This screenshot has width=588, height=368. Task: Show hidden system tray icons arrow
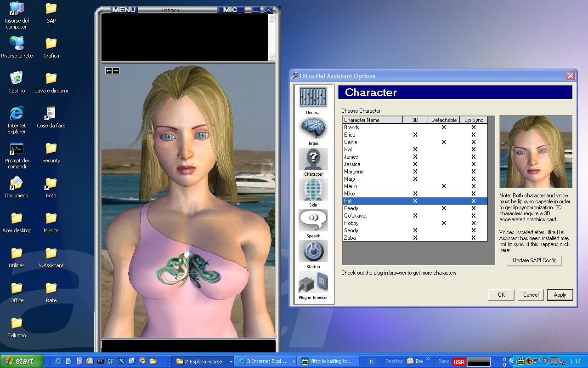pyautogui.click(x=511, y=361)
